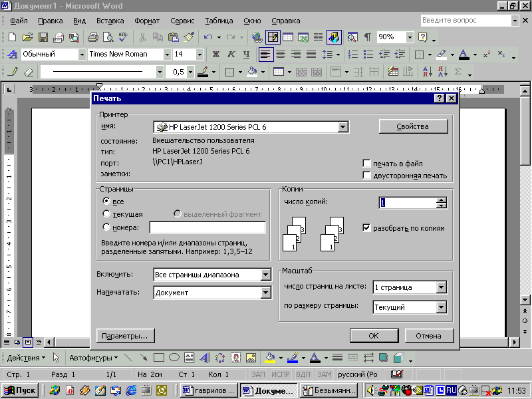Select the table Eraser tool
The image size is (532, 399).
[29, 72]
